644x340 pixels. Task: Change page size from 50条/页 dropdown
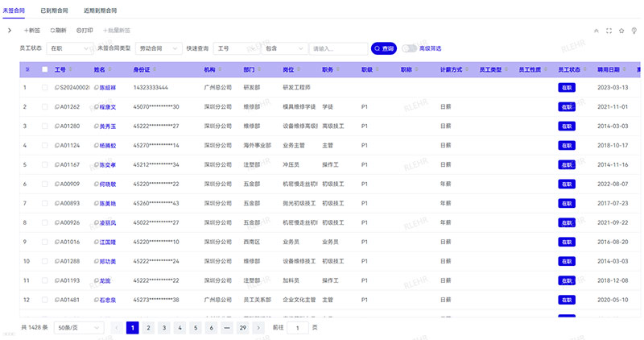(79, 328)
